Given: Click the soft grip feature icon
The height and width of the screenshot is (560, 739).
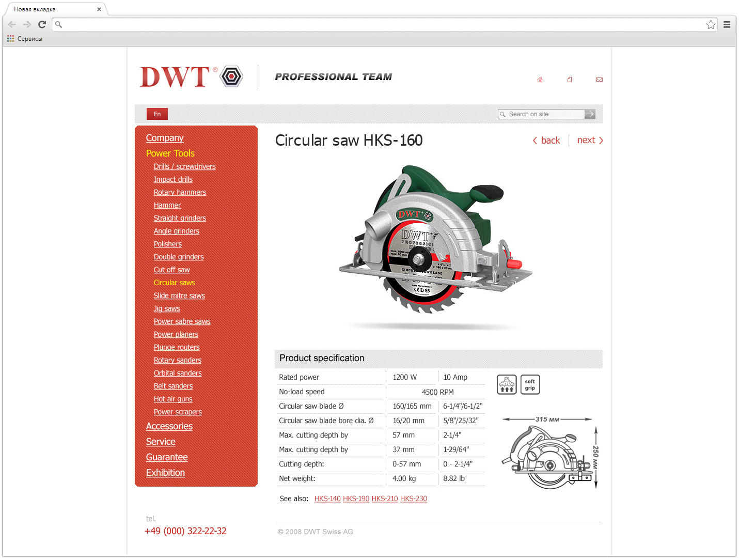Looking at the screenshot, I should click(x=530, y=384).
